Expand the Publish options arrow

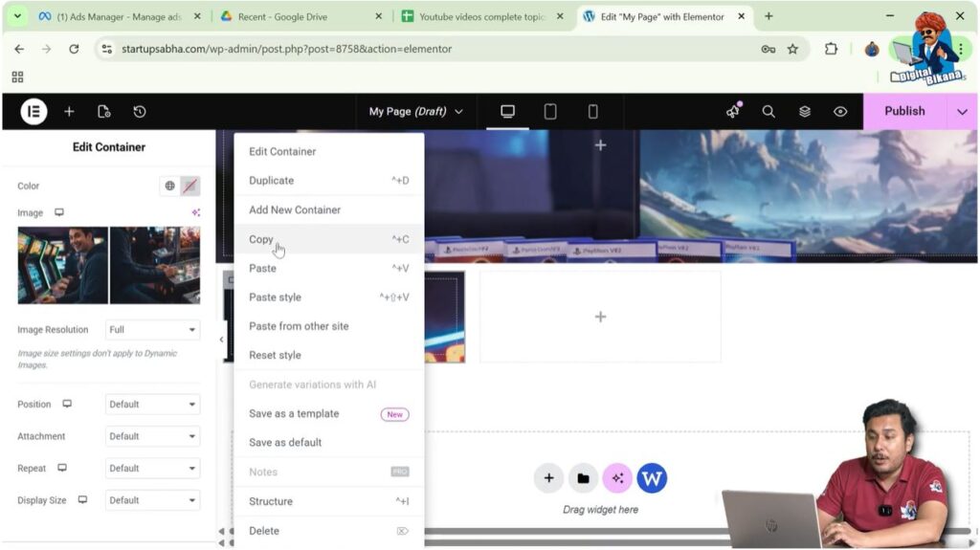[x=962, y=111]
